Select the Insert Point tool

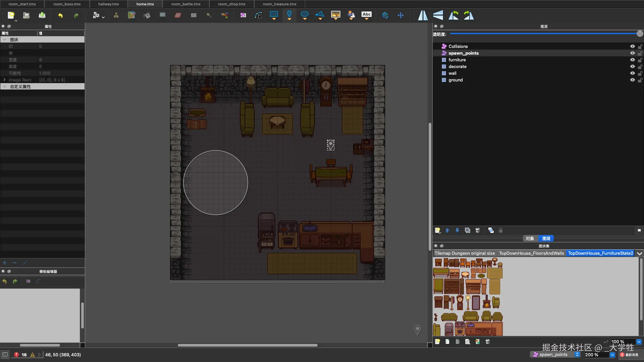pos(289,15)
